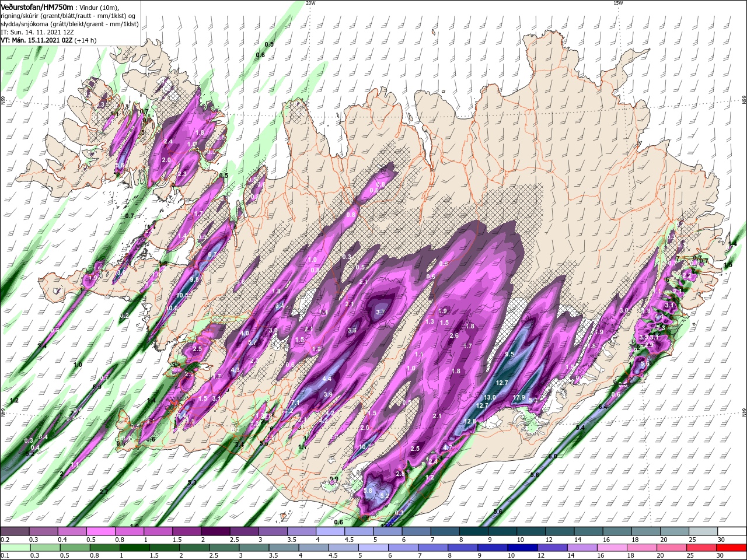Click the 3.9 value in south-central Iceland
The height and width of the screenshot is (560, 747).
[328, 394]
